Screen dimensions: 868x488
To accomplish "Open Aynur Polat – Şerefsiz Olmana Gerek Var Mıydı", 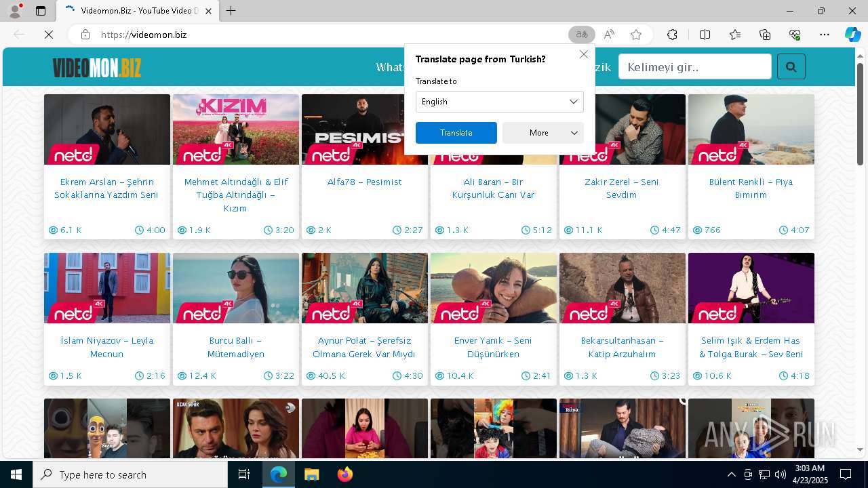I will pos(364,347).
